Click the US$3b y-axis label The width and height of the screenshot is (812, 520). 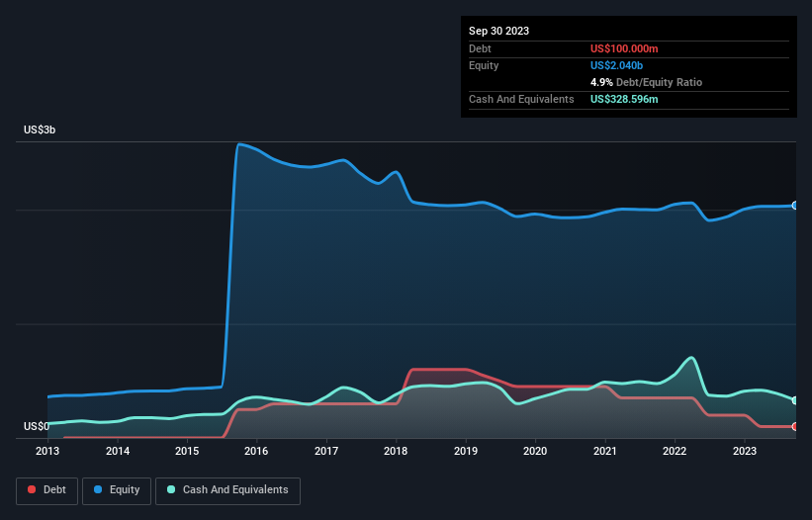click(40, 130)
